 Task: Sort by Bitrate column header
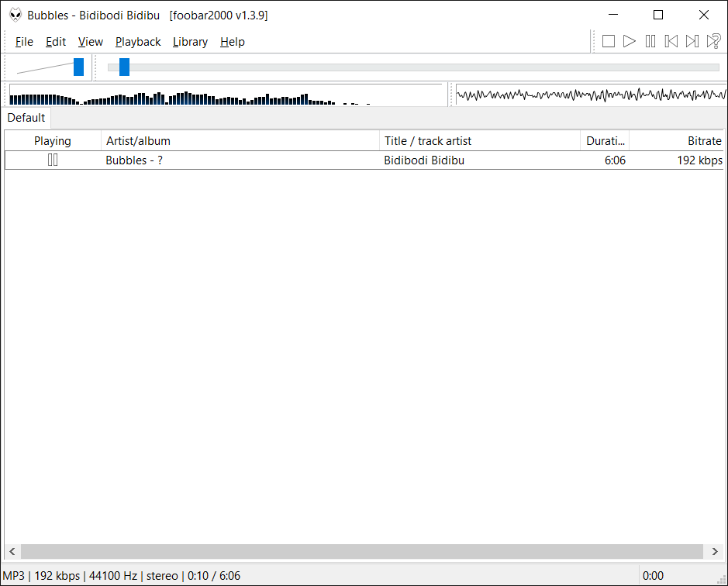677,141
